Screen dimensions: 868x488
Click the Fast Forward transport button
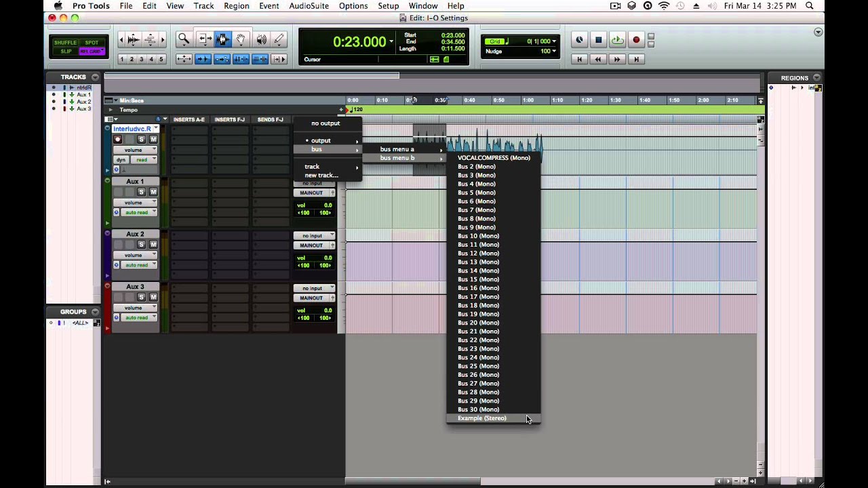pos(617,60)
